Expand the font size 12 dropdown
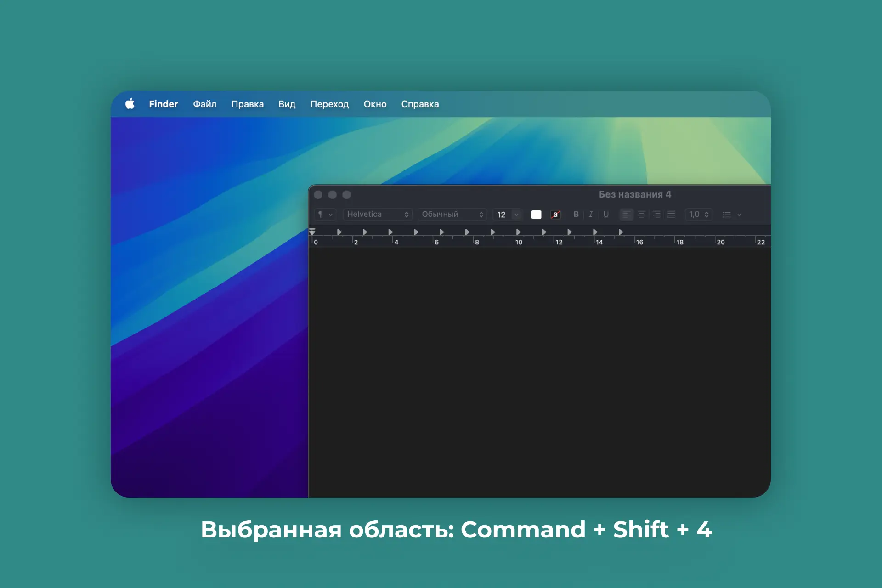882x588 pixels. [516, 215]
